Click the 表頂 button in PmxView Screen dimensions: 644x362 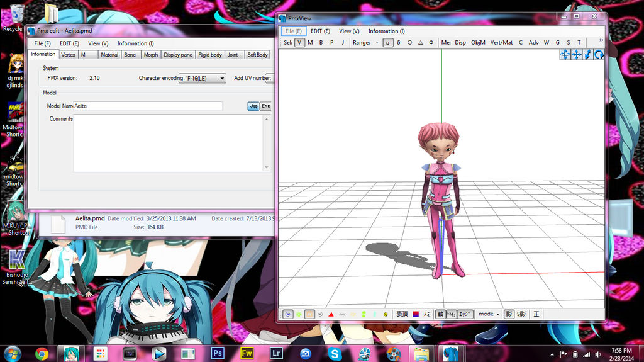(402, 314)
